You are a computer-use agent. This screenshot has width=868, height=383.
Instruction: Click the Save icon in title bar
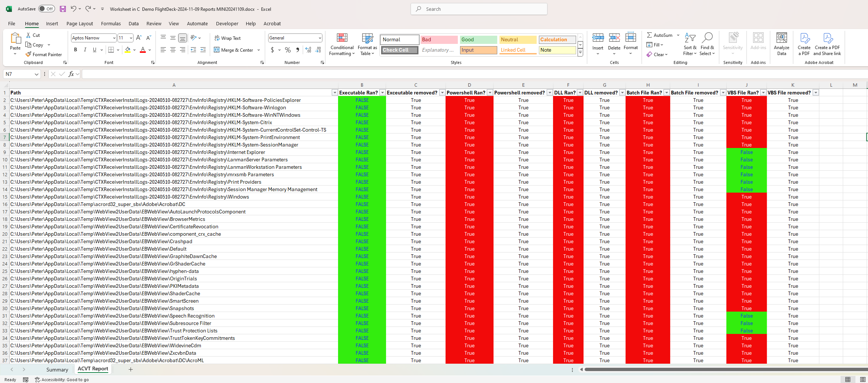click(62, 9)
